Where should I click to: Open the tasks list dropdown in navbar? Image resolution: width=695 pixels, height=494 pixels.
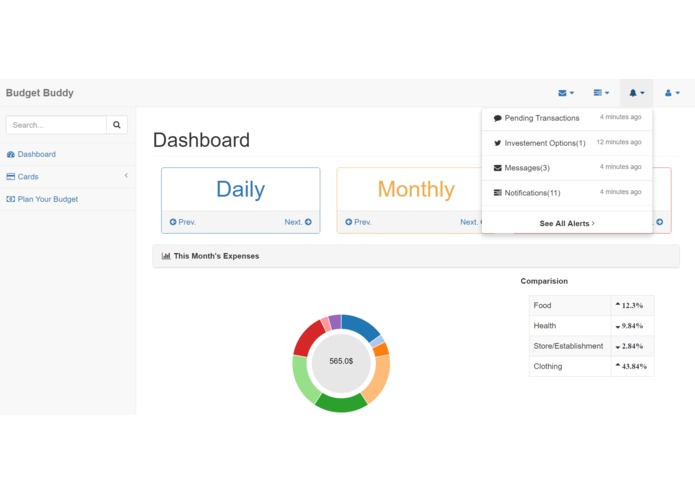601,93
